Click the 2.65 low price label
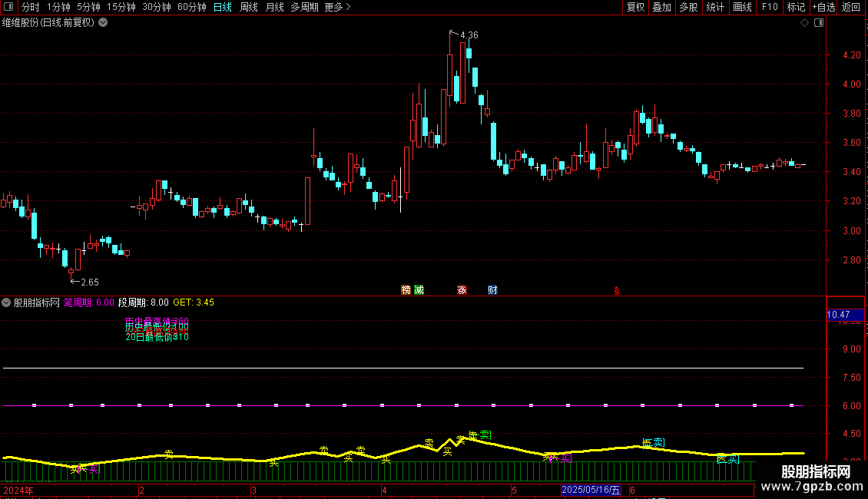The width and height of the screenshot is (868, 499). (x=90, y=283)
